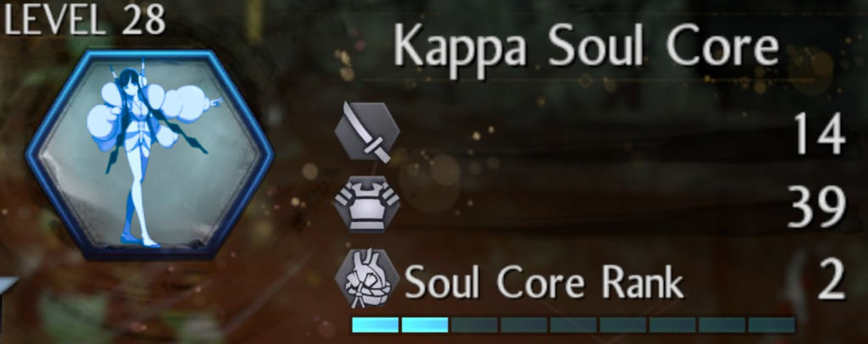The image size is (868, 344).
Task: Click the Soul Core Rank value 2
Action: [x=831, y=281]
